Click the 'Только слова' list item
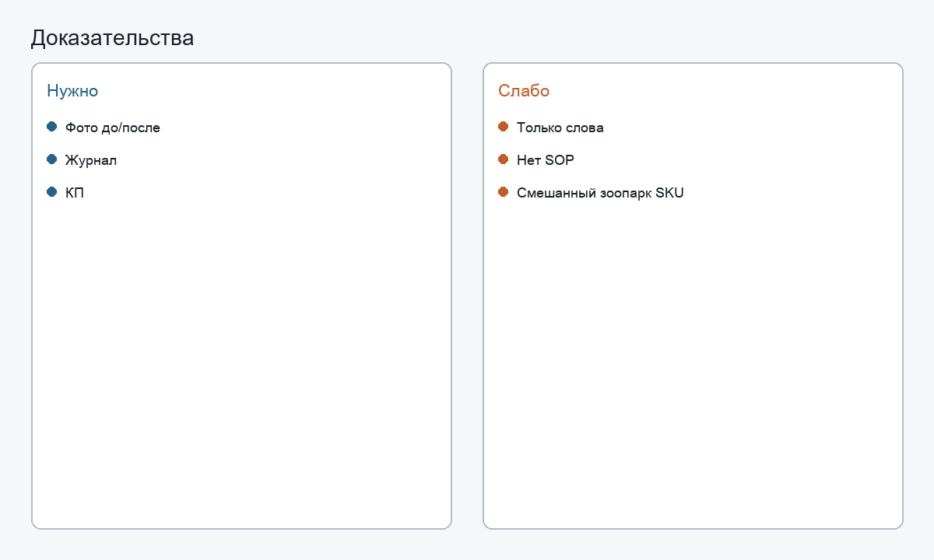Viewport: 934px width, 560px height. [560, 128]
